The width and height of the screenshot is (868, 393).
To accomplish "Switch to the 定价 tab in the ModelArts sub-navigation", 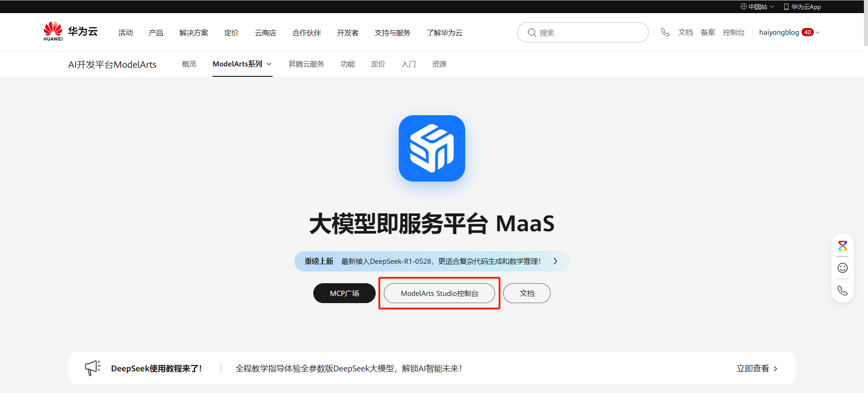I will pyautogui.click(x=378, y=64).
